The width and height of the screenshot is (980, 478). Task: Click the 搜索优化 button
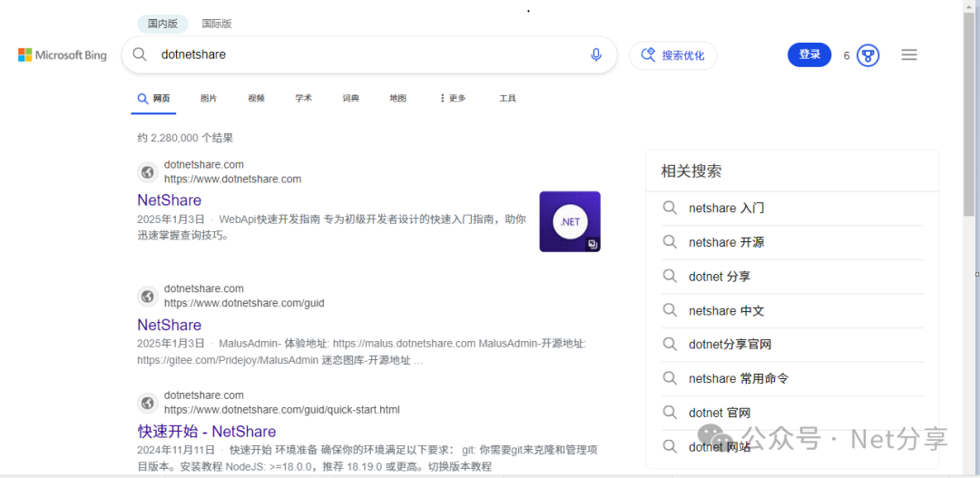[673, 55]
